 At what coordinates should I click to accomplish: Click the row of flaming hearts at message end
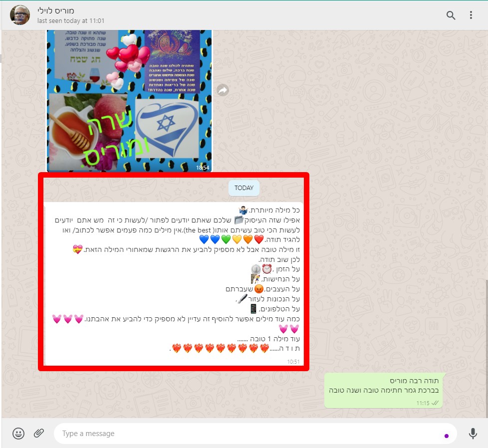click(221, 348)
